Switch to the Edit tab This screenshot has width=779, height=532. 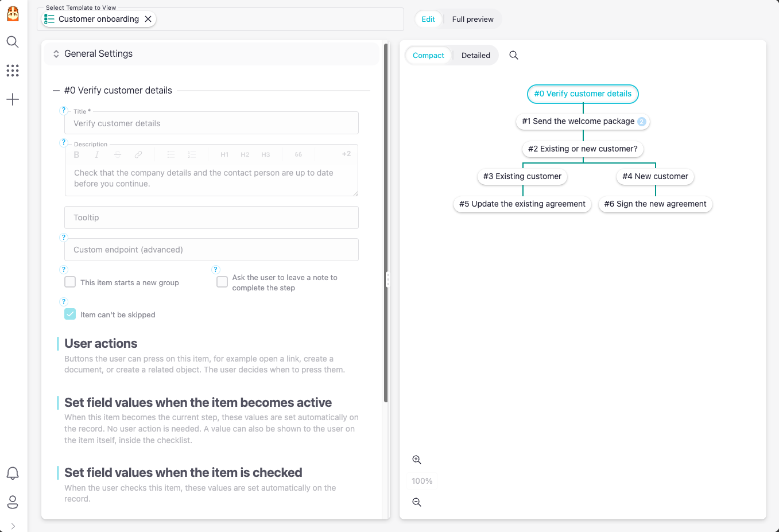point(428,19)
